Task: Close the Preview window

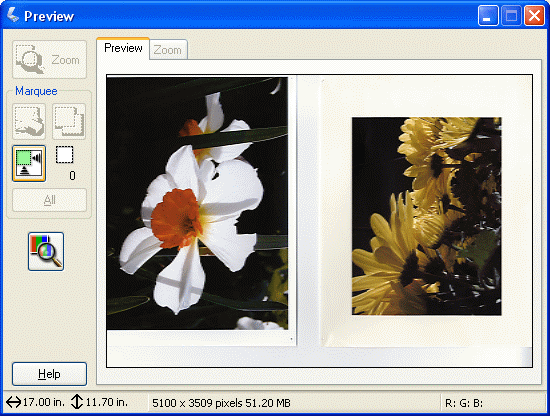Action: click(x=534, y=16)
